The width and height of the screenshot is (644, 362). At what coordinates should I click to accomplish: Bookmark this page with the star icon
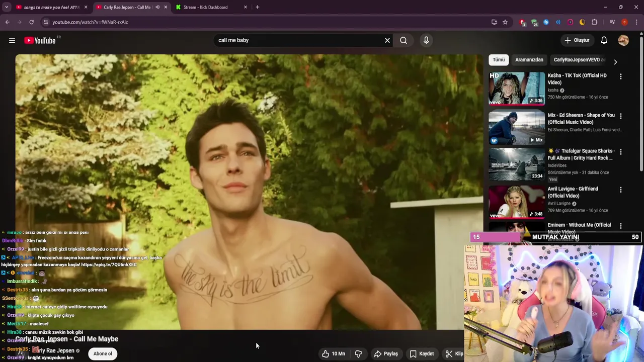[505, 22]
